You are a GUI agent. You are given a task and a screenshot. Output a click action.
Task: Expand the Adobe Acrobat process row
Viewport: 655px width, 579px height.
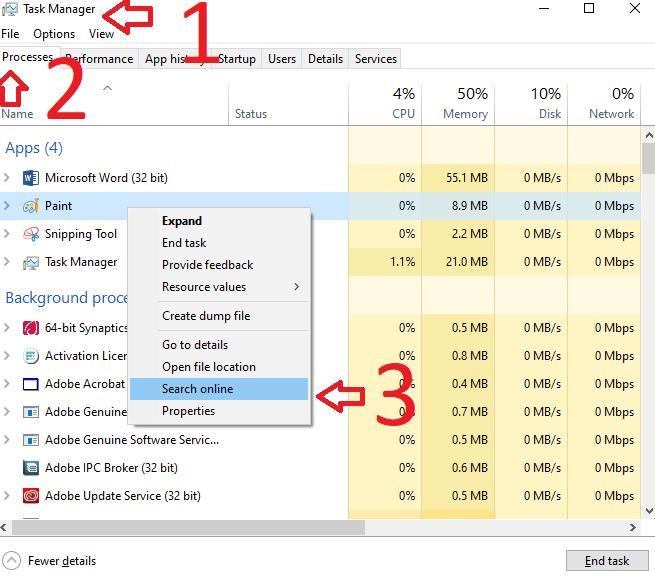pos(6,383)
